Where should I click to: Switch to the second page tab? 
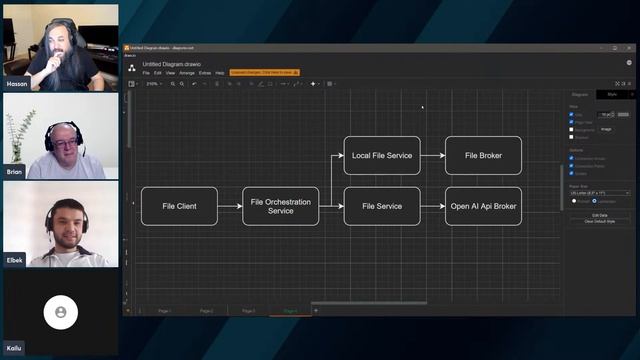(207, 311)
